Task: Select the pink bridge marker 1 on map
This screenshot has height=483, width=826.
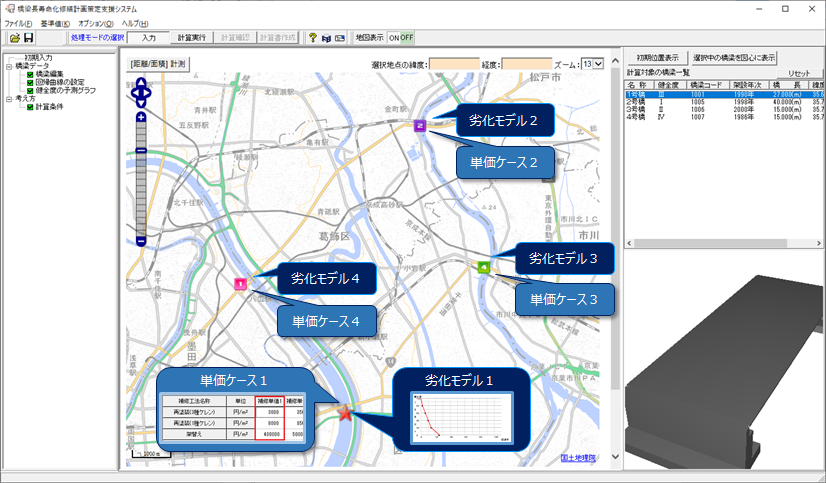Action: tap(240, 284)
